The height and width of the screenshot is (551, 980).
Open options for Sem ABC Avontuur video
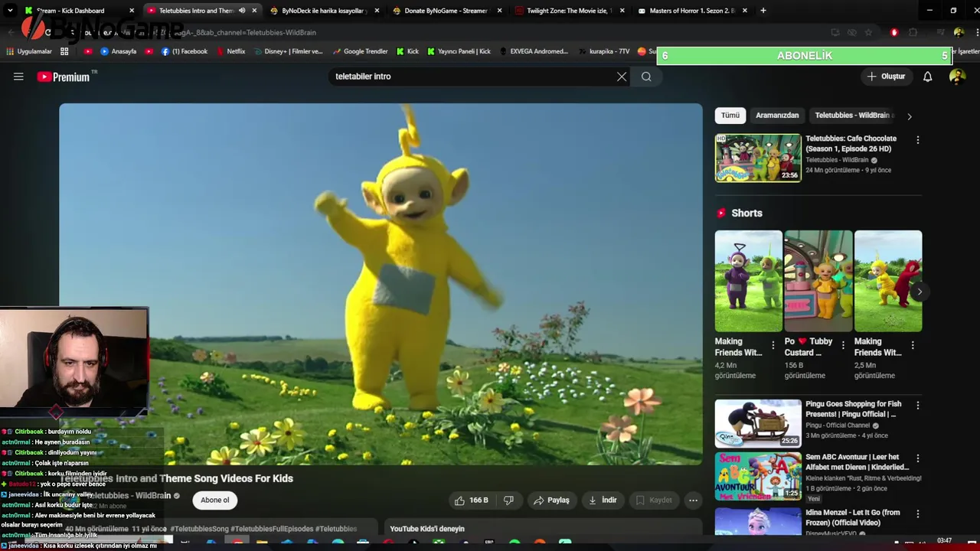tap(917, 458)
